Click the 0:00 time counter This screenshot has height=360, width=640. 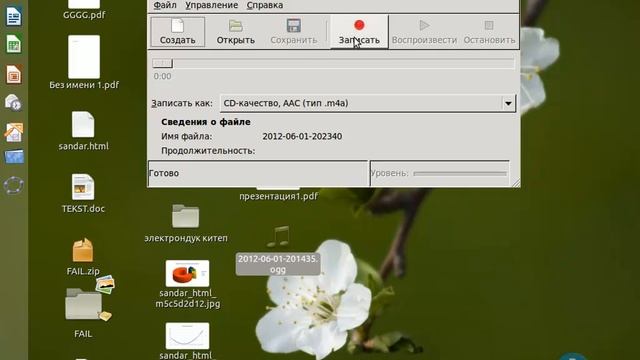coord(162,76)
